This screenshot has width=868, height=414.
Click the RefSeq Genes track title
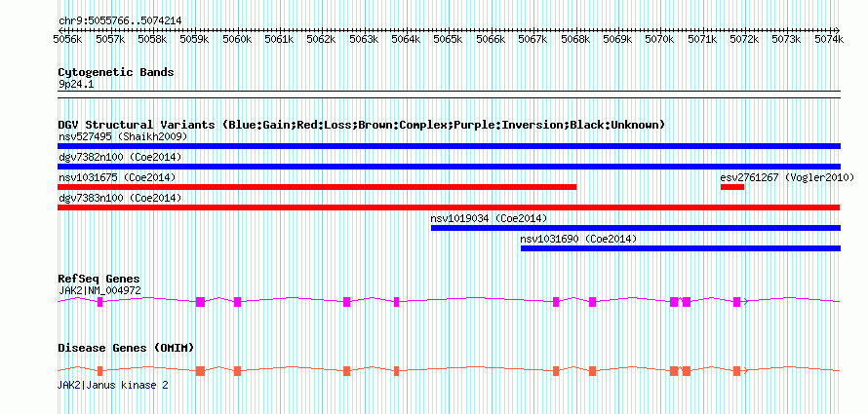coord(99,278)
